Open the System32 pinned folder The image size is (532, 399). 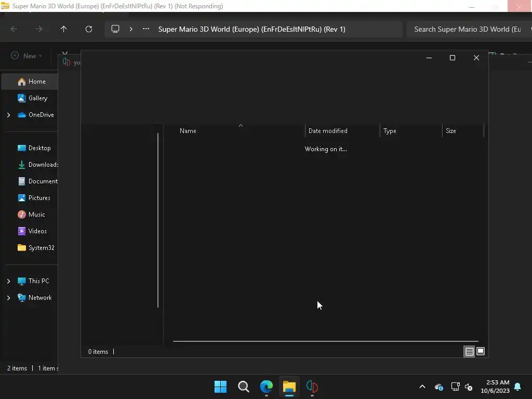(36, 248)
